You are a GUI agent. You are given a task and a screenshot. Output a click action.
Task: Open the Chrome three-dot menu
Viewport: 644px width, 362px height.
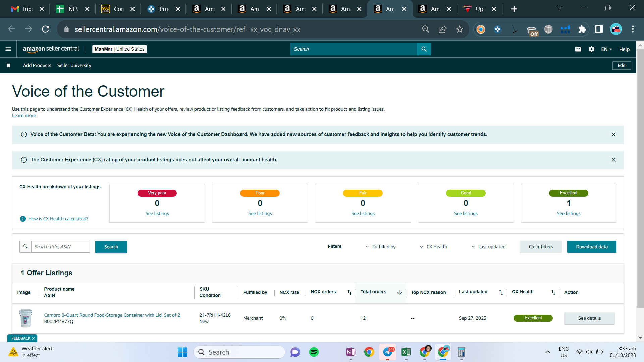(x=633, y=29)
